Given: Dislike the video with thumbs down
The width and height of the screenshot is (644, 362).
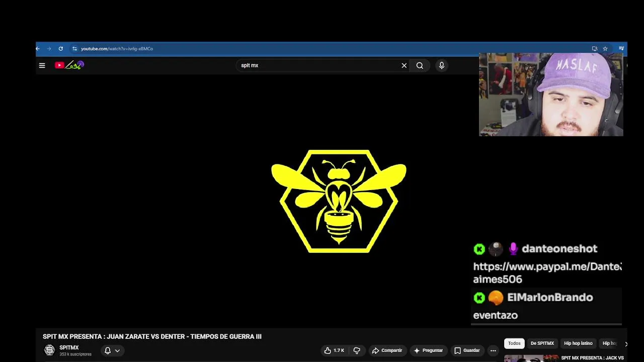Looking at the screenshot, I should click(357, 350).
